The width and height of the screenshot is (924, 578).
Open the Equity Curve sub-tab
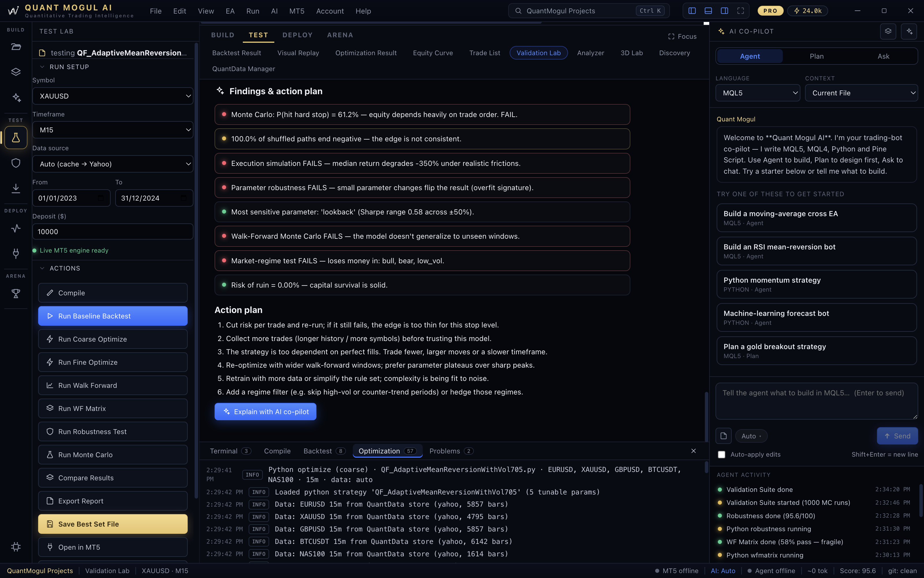tap(433, 53)
